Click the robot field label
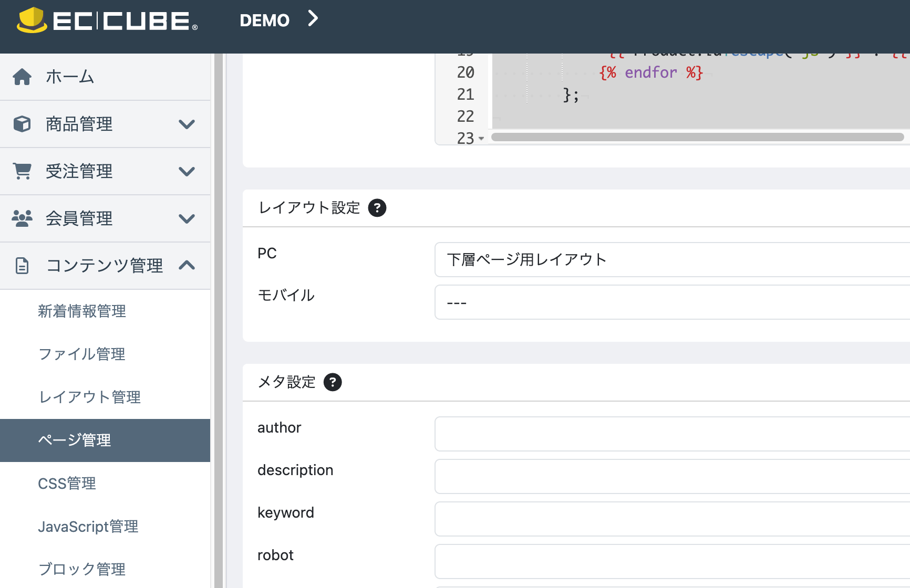Screen dimensions: 910x588 275,555
